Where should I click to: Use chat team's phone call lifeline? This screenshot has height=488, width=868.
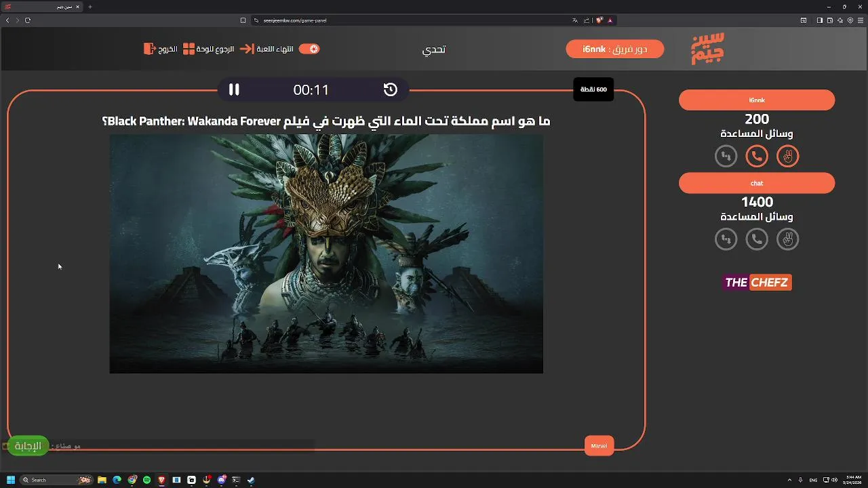click(757, 239)
